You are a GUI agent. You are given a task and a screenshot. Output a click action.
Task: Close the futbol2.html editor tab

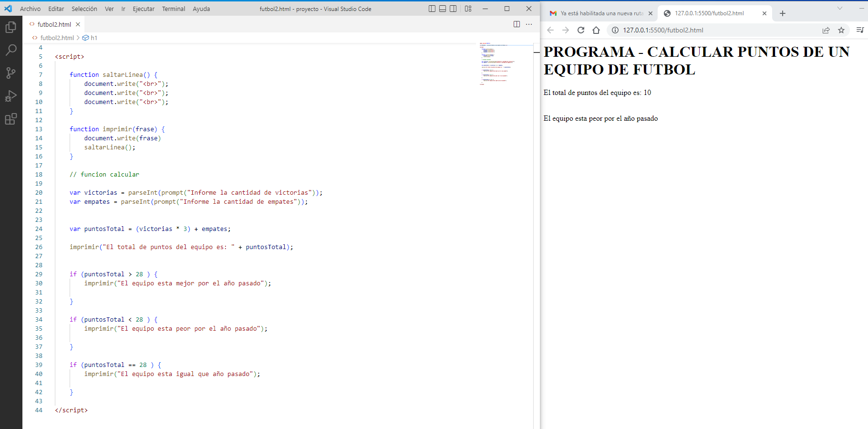coord(78,24)
